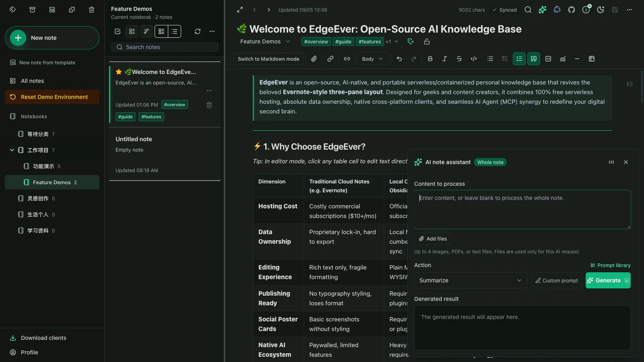Insert a horizontal rule

pos(577,59)
